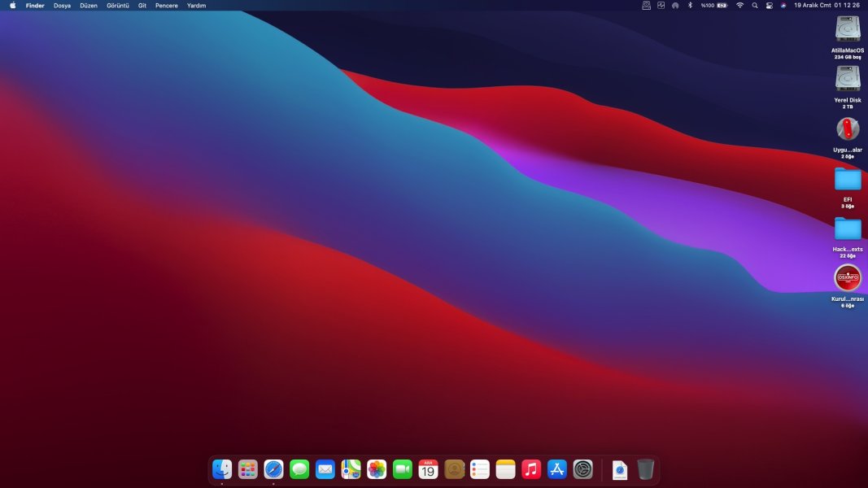Launch Messages from the dock
The height and width of the screenshot is (488, 868).
click(x=299, y=469)
